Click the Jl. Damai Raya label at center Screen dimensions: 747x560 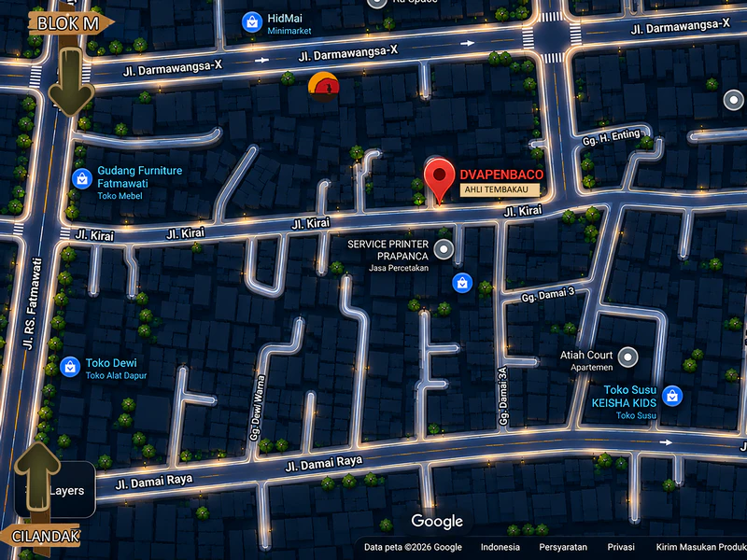tap(324, 463)
